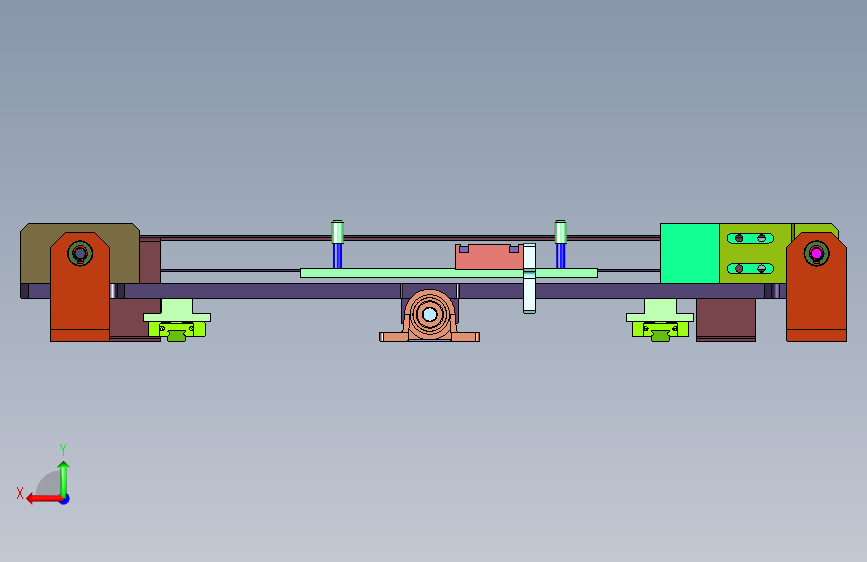867x562 pixels.
Task: Pick the bearing ring in left orange bracket
Action: click(80, 253)
